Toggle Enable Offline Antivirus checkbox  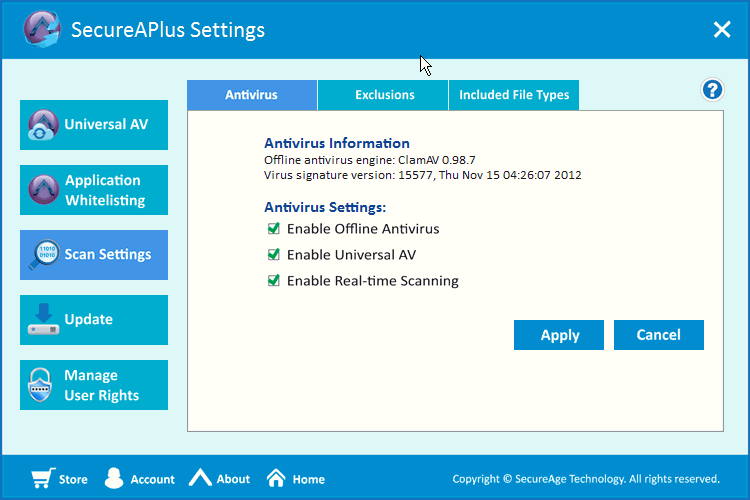pos(274,229)
